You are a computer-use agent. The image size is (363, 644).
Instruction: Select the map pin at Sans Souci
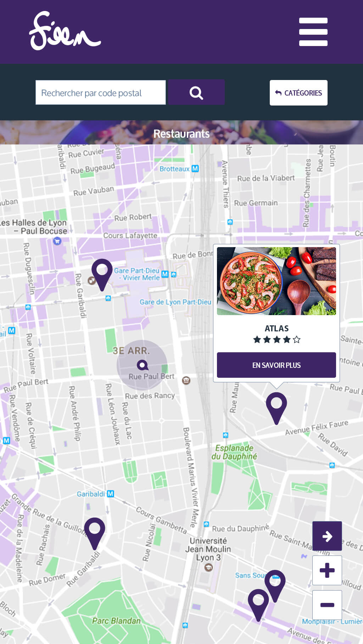pyautogui.click(x=275, y=586)
